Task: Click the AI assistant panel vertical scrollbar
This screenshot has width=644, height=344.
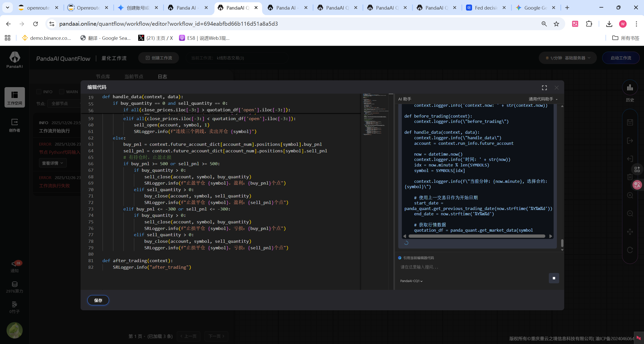Action: click(x=562, y=243)
